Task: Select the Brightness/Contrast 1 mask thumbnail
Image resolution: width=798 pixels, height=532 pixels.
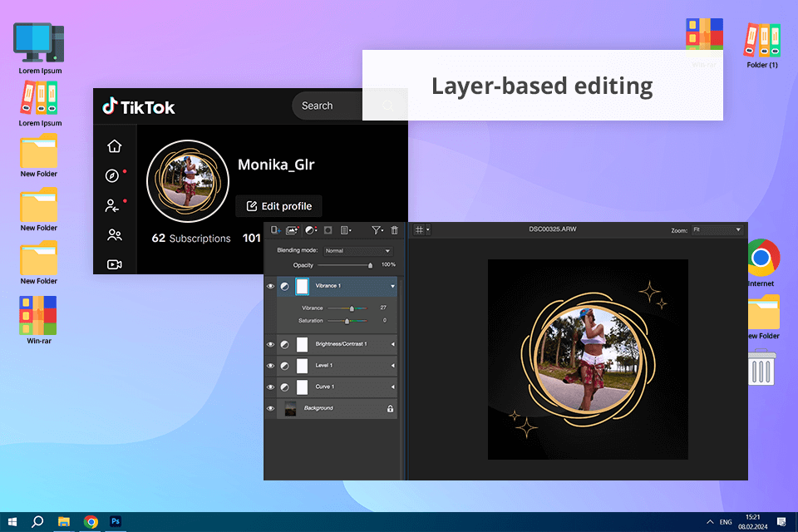Action: point(303,345)
